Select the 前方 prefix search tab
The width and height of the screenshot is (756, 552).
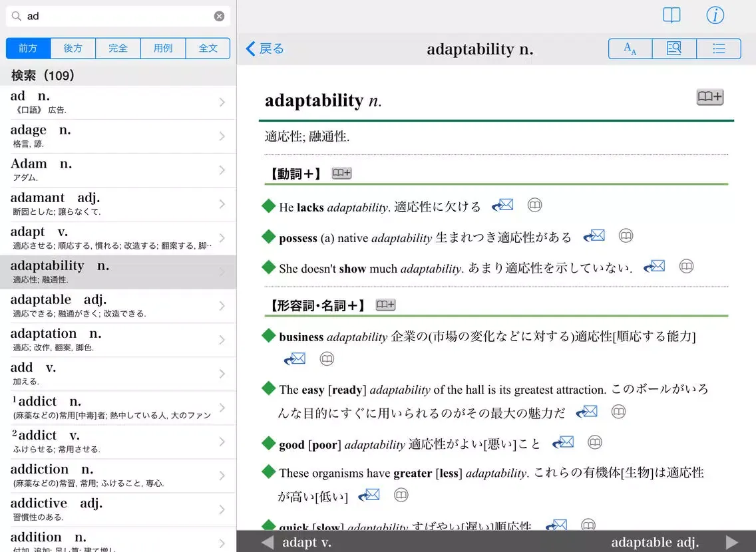click(x=28, y=48)
